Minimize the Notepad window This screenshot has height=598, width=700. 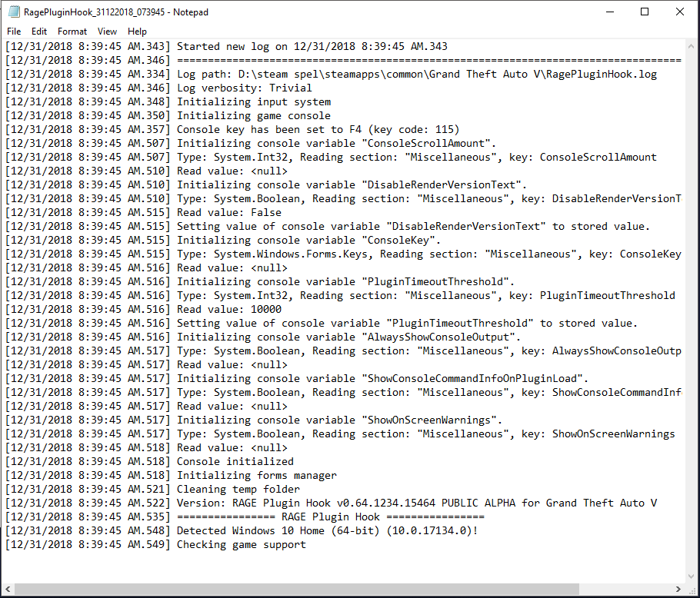(610, 12)
